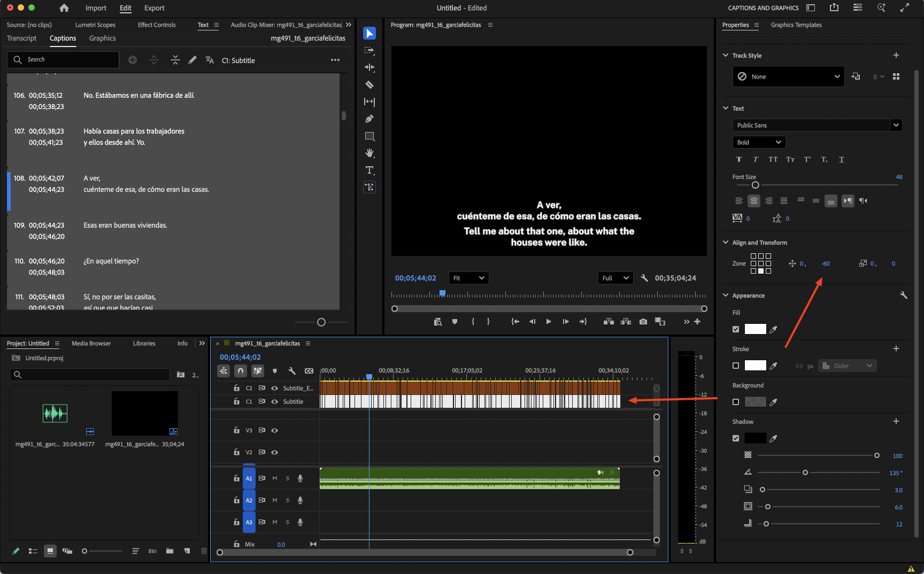The width and height of the screenshot is (924, 574).
Task: Select the Pen tool
Action: tap(369, 119)
